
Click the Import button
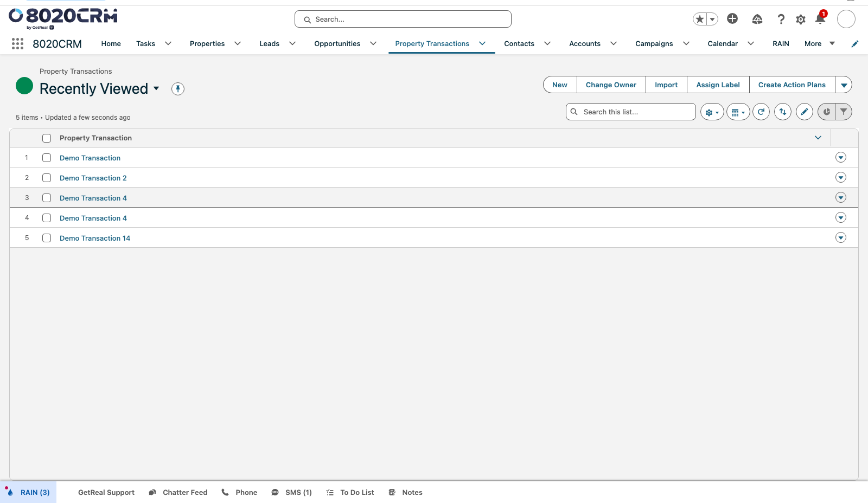click(x=666, y=85)
